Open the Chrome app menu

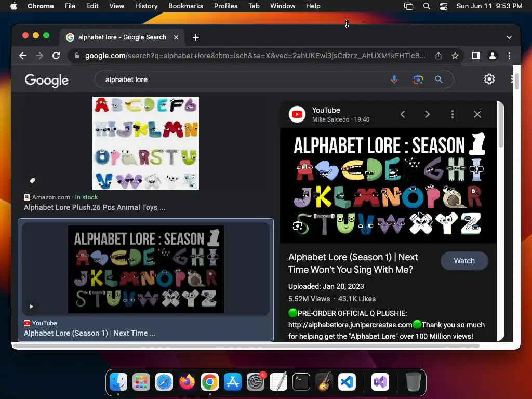coord(41,6)
